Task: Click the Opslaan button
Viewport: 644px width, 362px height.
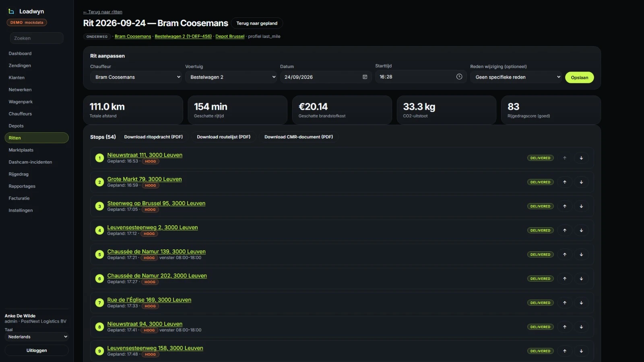Action: click(x=580, y=78)
